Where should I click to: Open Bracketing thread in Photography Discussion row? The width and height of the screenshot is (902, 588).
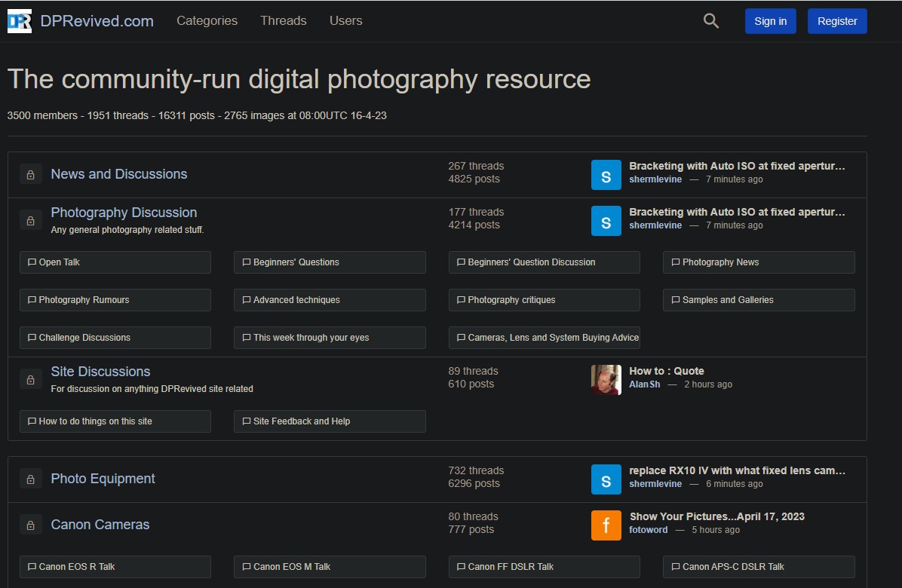(737, 212)
